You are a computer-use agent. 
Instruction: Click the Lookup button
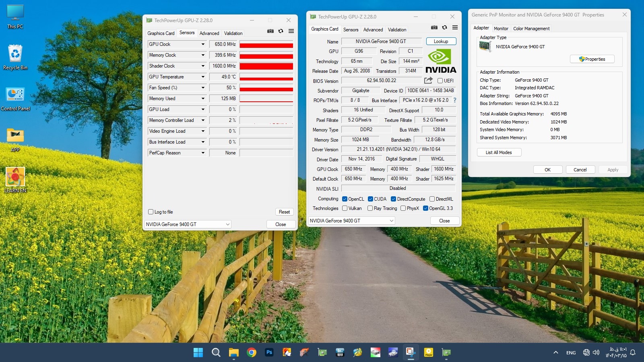(441, 41)
